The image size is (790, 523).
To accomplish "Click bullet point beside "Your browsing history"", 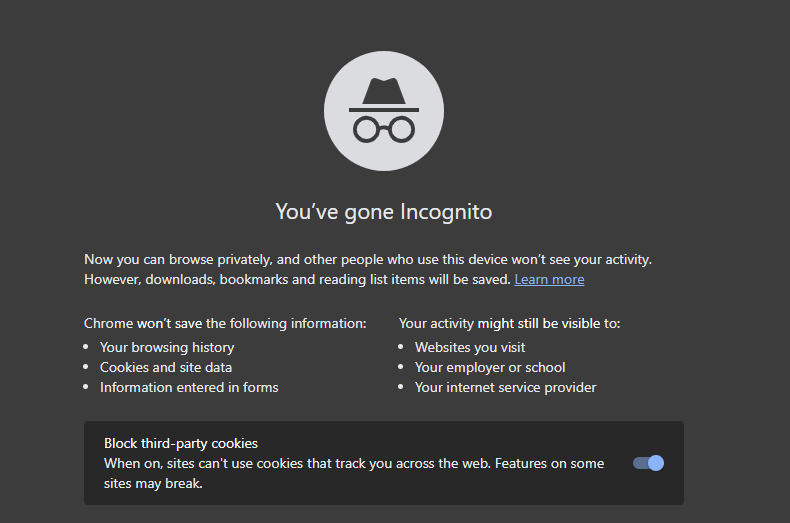I will (86, 347).
